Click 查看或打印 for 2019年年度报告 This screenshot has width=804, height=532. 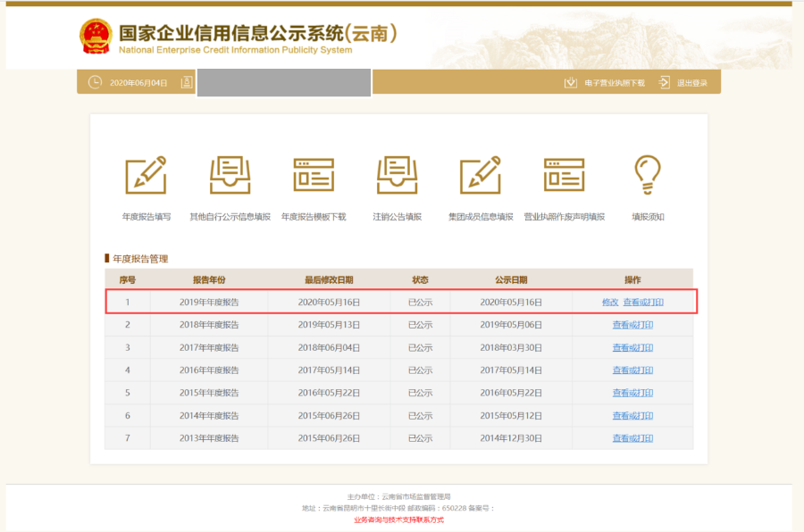point(643,303)
